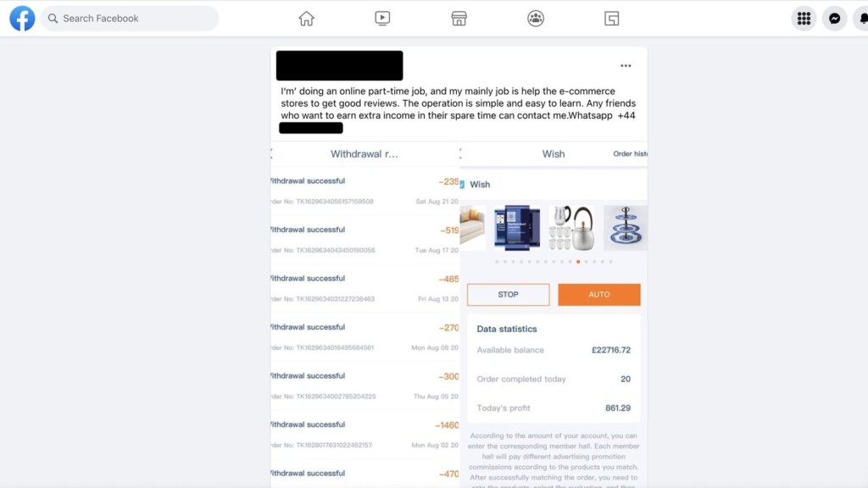The image size is (868, 488).
Task: Open the Marketplace storefront icon
Action: pyautogui.click(x=459, y=19)
